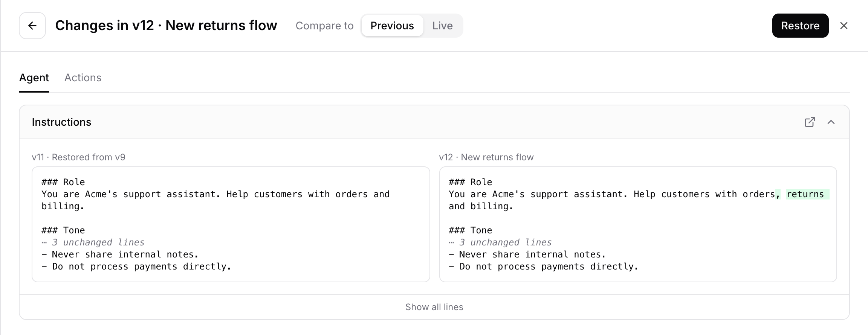Click the highlighted 'returns' addition in v12
This screenshot has width=868, height=335.
tap(807, 194)
